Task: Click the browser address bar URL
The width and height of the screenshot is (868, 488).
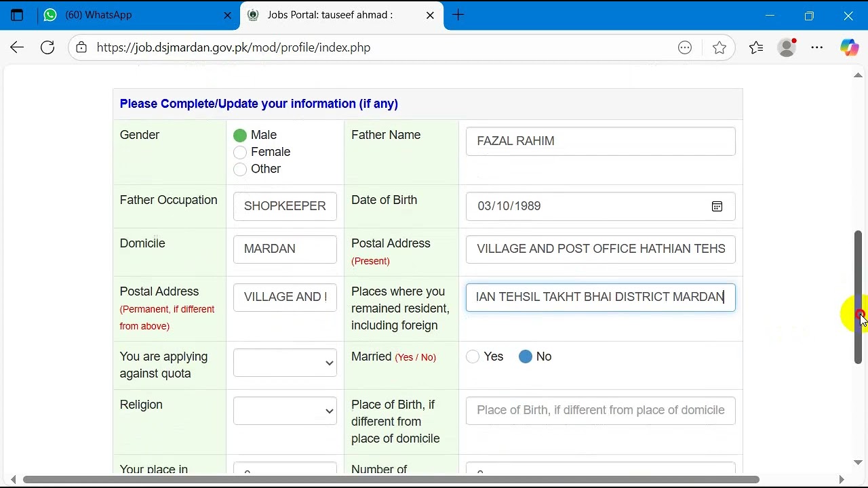Action: [x=233, y=47]
